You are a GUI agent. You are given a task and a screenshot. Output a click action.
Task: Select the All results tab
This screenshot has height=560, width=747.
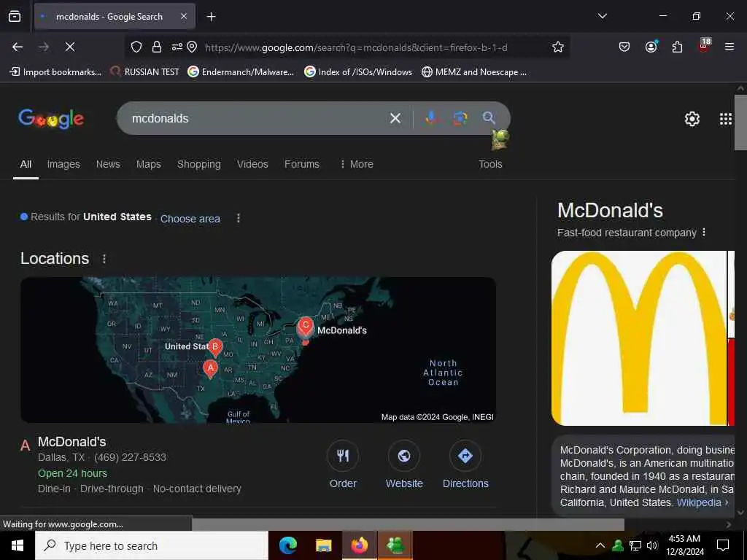tap(26, 164)
